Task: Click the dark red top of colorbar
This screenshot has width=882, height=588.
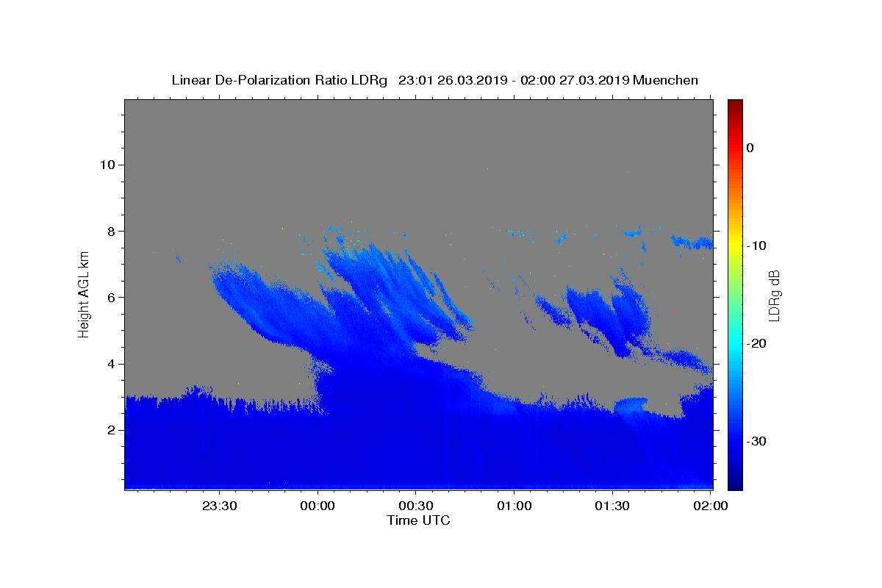Action: (x=735, y=105)
